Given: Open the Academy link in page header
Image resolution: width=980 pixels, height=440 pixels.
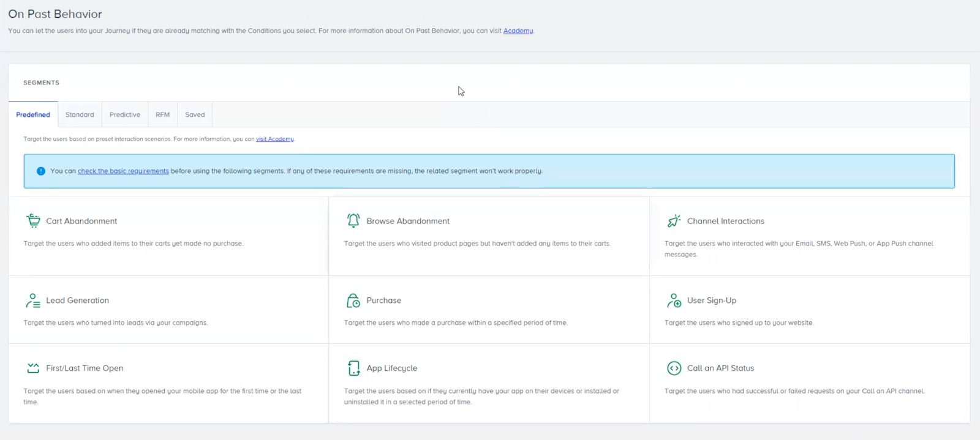Looking at the screenshot, I should coord(518,31).
